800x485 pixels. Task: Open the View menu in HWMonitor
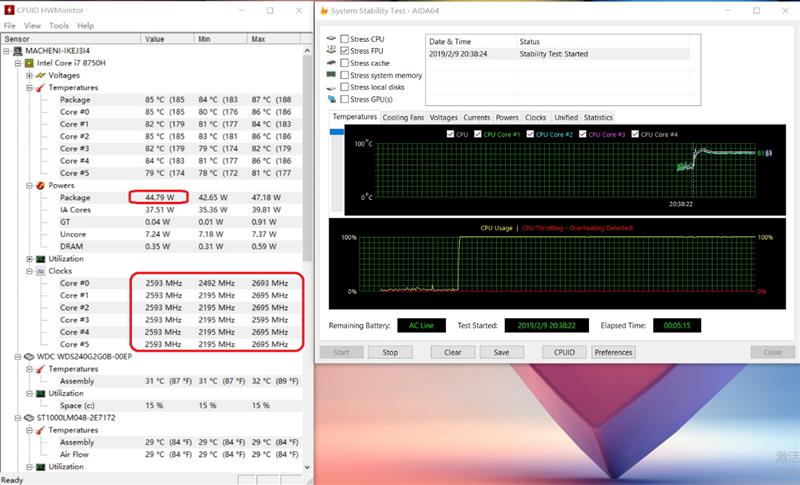[x=32, y=25]
